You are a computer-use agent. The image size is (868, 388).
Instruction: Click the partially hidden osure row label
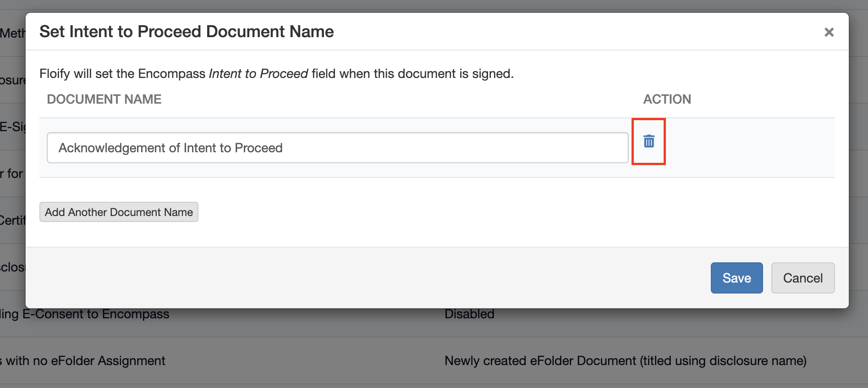(12, 80)
